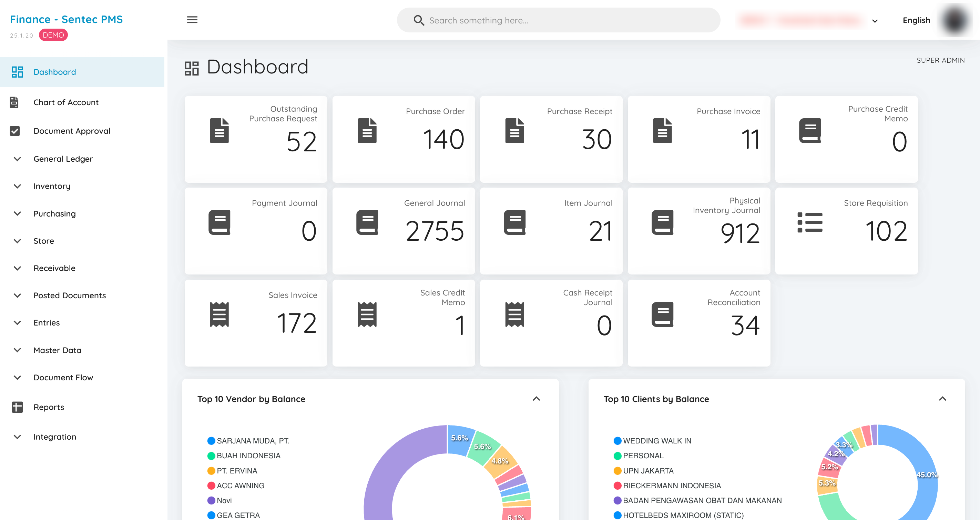This screenshot has width=980, height=520.
Task: Click the Dashboard sidebar grid icon
Action: [x=17, y=72]
